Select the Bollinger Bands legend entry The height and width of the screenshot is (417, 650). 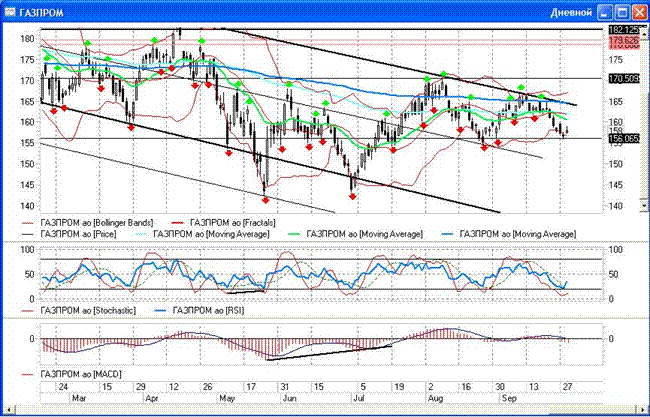pyautogui.click(x=88, y=223)
